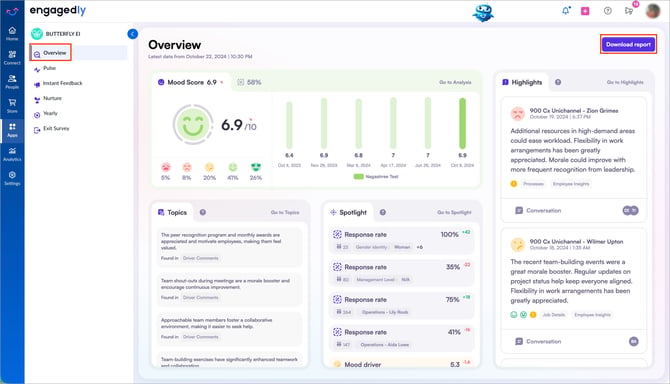Click the blue robot mascot icon

(483, 12)
